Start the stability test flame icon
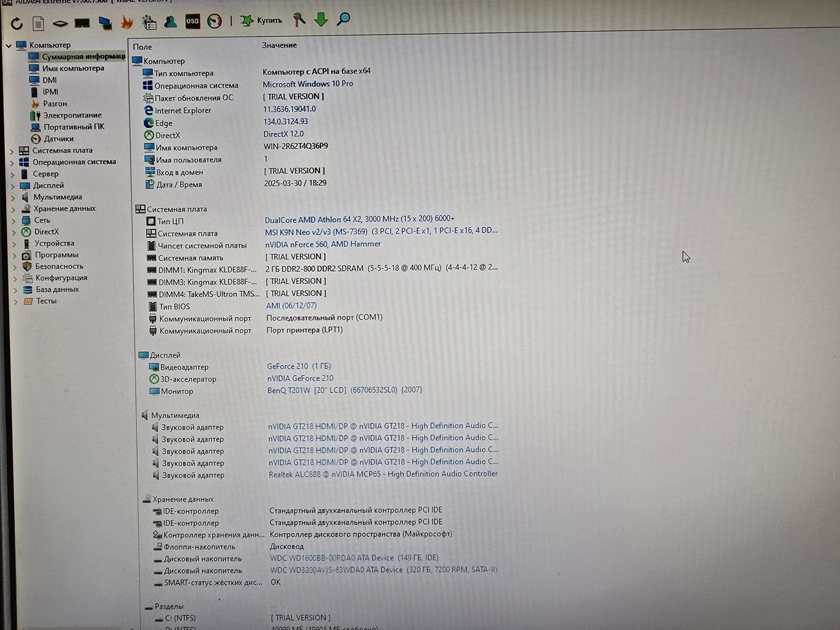The width and height of the screenshot is (840, 630). click(x=127, y=23)
